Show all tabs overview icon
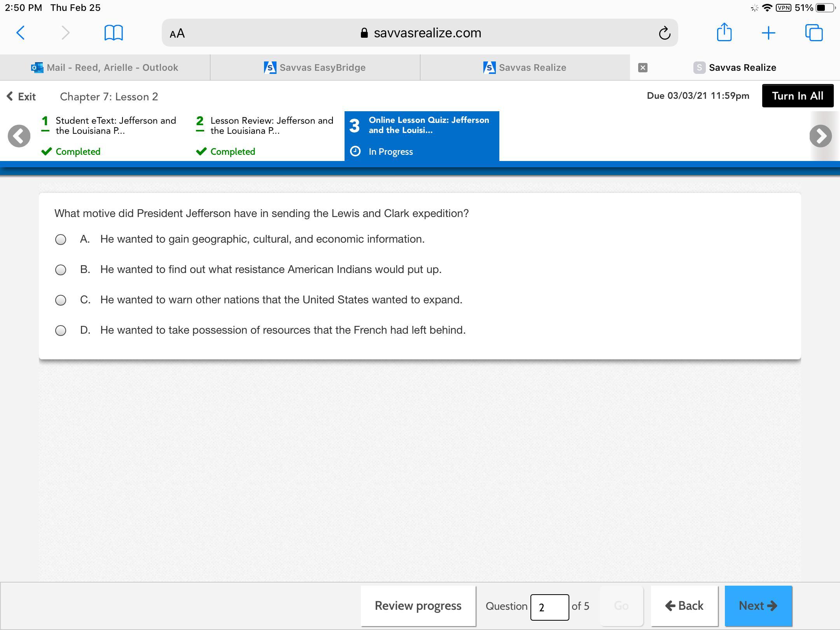 [814, 33]
